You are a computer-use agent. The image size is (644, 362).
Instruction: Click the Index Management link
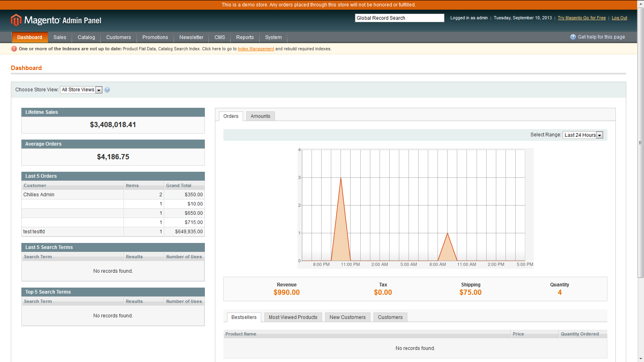click(x=256, y=48)
